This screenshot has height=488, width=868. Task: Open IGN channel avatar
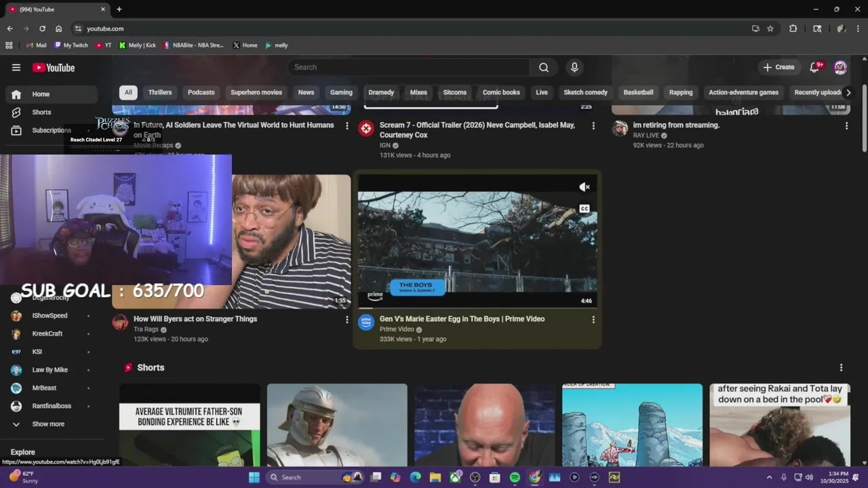click(x=366, y=128)
